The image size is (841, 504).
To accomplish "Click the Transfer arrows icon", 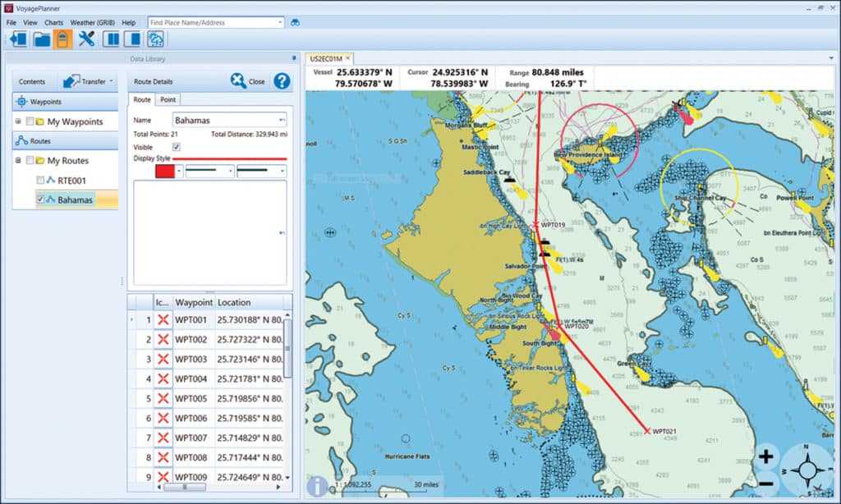I will [x=71, y=81].
